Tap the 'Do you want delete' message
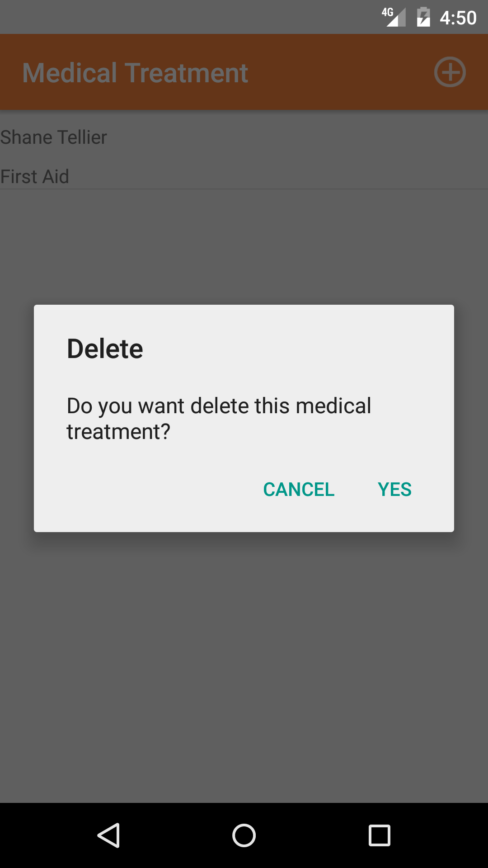Viewport: 488px width, 868px height. [x=219, y=419]
